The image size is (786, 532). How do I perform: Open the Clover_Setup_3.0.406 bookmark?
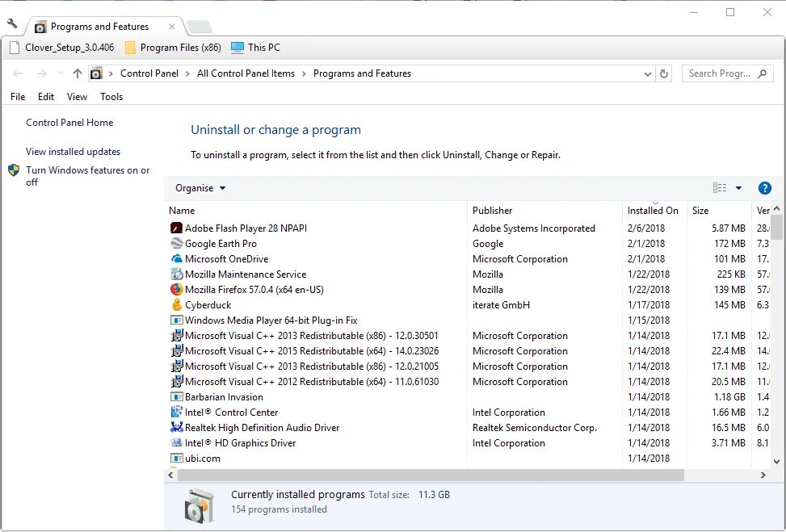pos(62,48)
